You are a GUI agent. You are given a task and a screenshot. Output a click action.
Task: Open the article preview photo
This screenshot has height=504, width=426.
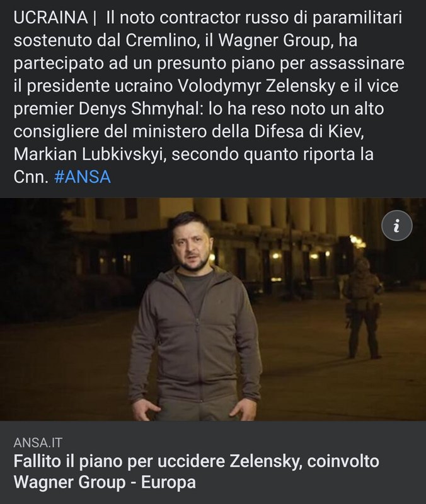click(x=213, y=309)
